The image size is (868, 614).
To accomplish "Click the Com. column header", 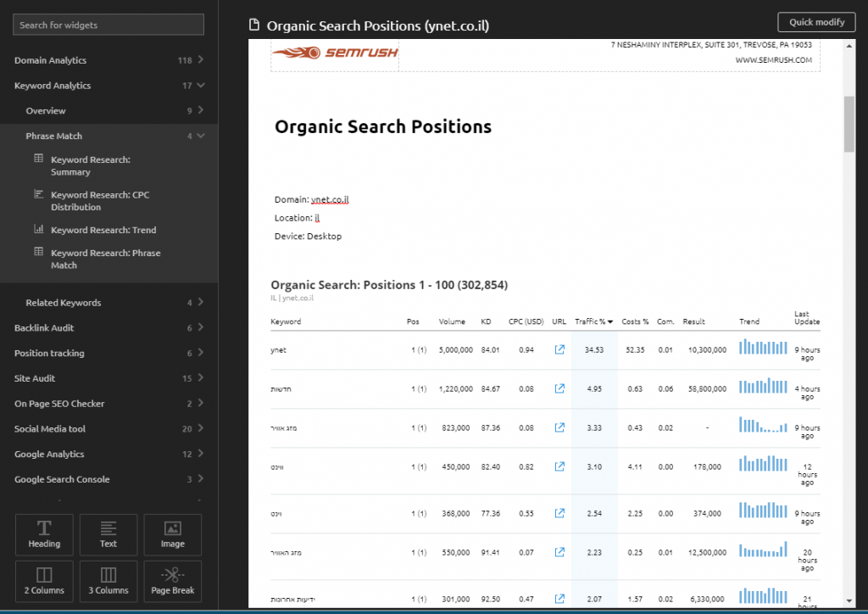I will point(665,321).
